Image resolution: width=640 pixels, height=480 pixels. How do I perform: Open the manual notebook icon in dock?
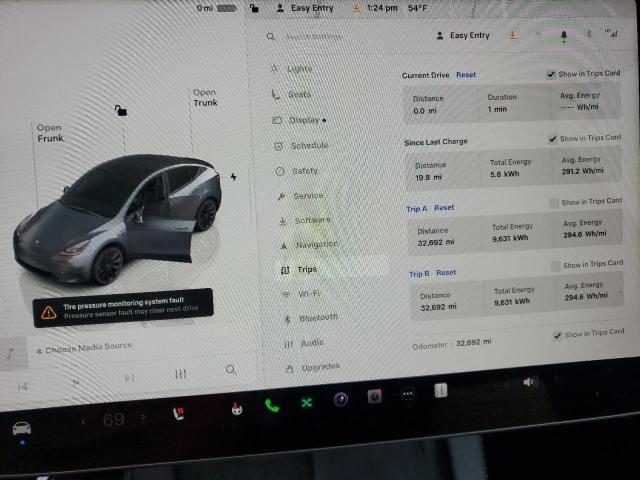[440, 391]
